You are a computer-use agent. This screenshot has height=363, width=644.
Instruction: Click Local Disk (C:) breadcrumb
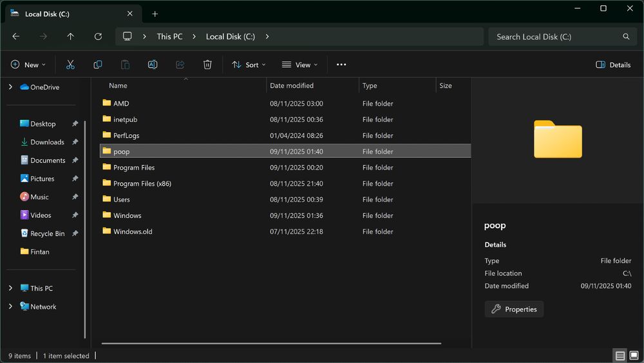[x=231, y=37]
